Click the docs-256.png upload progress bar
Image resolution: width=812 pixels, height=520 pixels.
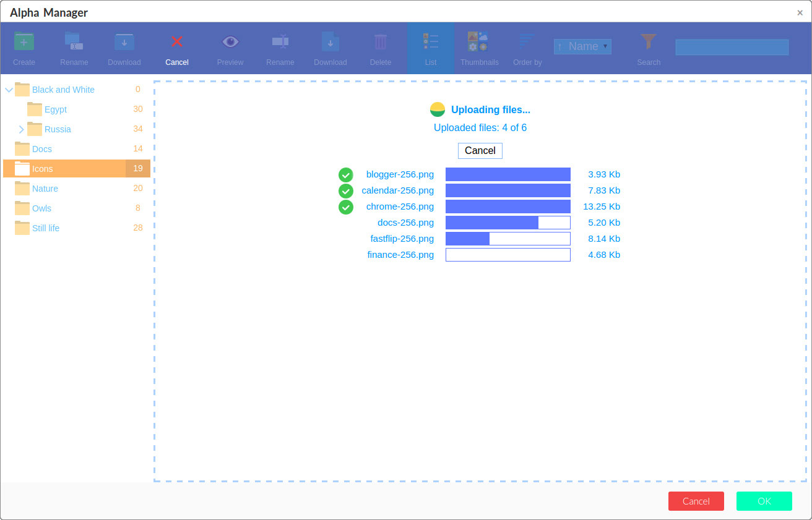click(x=507, y=223)
